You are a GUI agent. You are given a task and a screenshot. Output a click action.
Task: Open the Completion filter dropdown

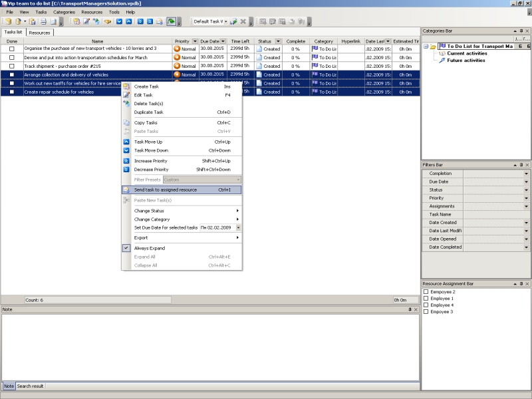click(x=527, y=174)
